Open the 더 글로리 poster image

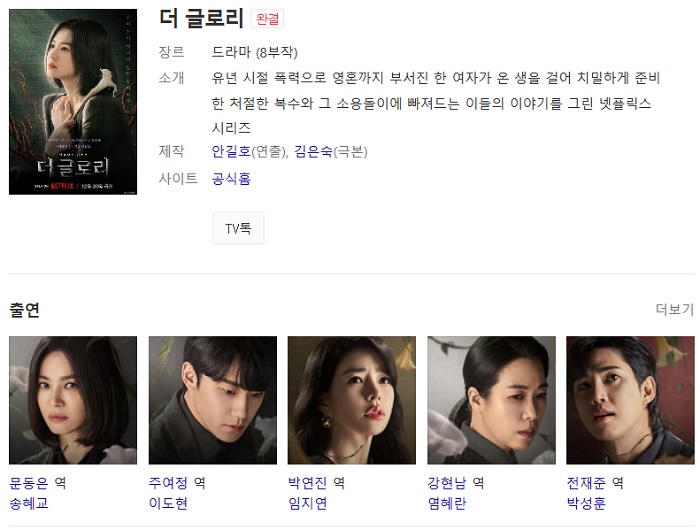[x=73, y=102]
